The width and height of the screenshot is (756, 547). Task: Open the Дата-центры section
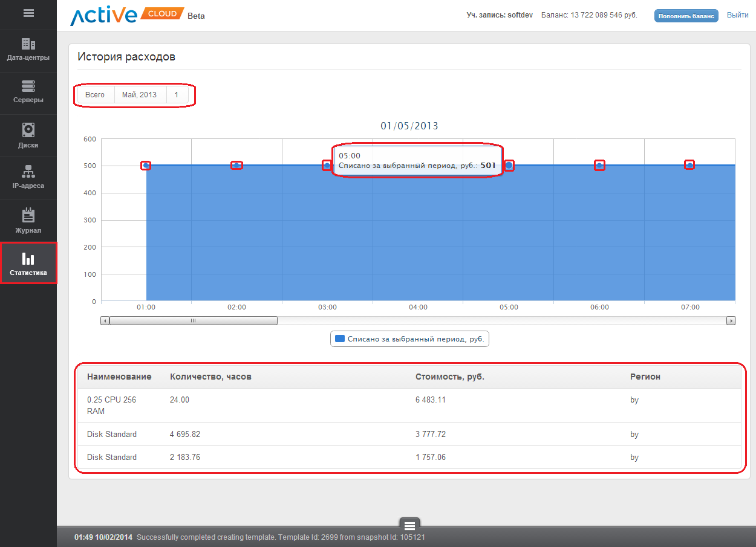coord(28,50)
